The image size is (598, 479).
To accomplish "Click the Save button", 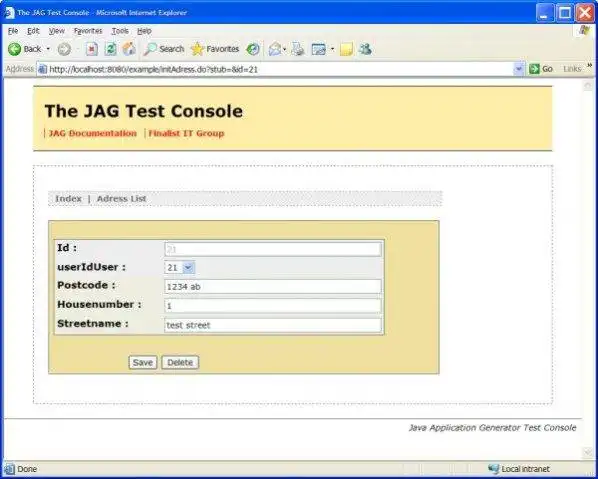I will coord(143,362).
